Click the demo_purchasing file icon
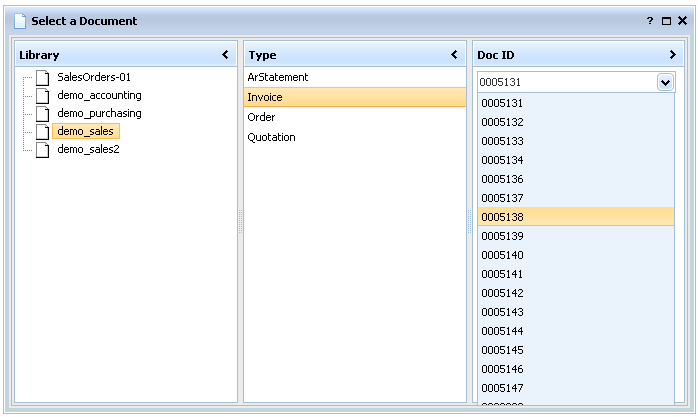The width and height of the screenshot is (698, 417). pyautogui.click(x=42, y=114)
